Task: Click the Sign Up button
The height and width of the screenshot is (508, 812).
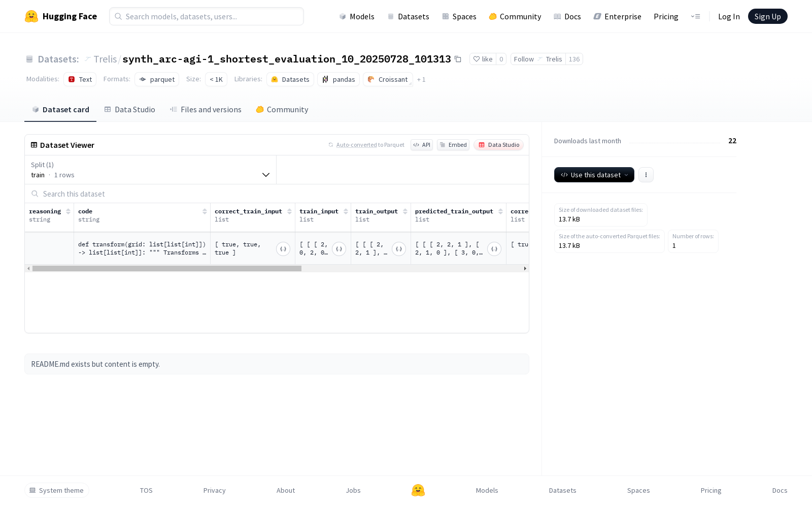Action: click(768, 16)
